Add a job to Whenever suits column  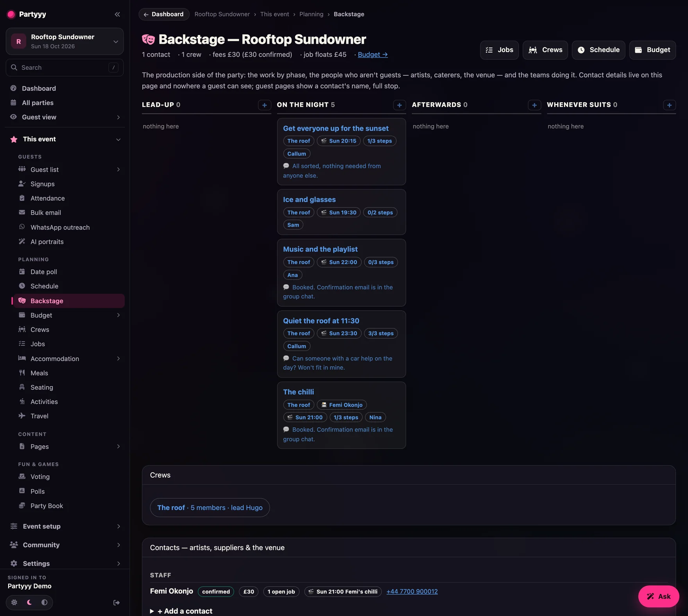coord(669,105)
